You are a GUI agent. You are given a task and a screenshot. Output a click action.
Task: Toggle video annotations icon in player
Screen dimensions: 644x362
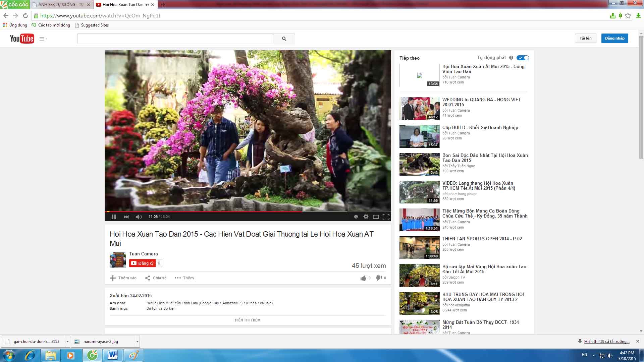click(x=356, y=217)
